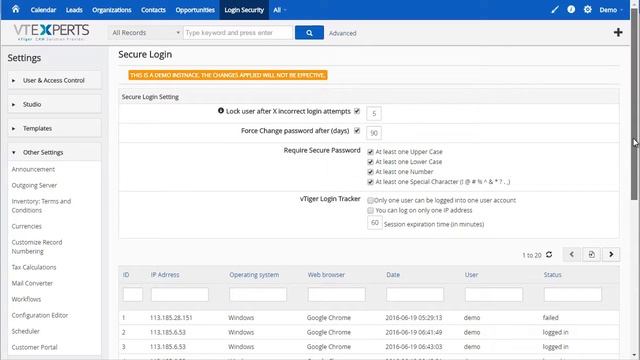Collapse the Other Settings section
Screen dimensions: 640x360
tap(54, 152)
